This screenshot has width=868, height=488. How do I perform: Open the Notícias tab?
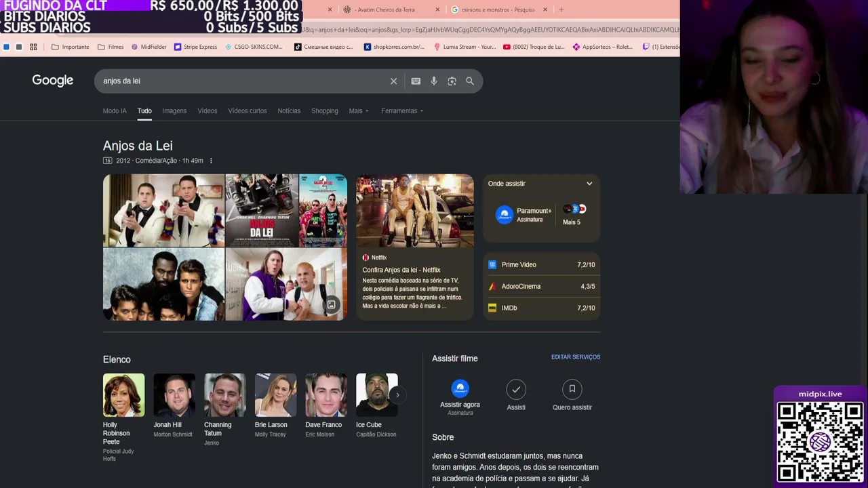(x=289, y=110)
